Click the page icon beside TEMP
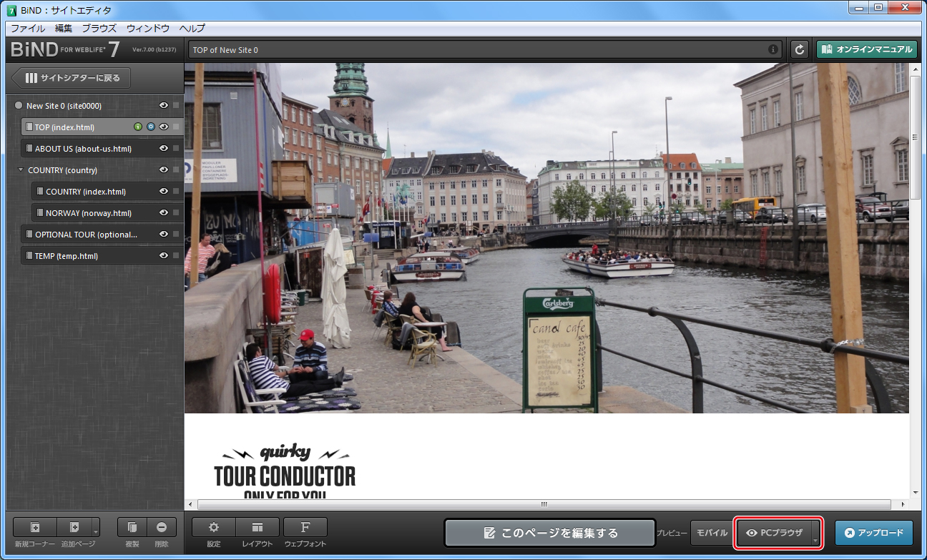This screenshot has height=560, width=927. 29,256
